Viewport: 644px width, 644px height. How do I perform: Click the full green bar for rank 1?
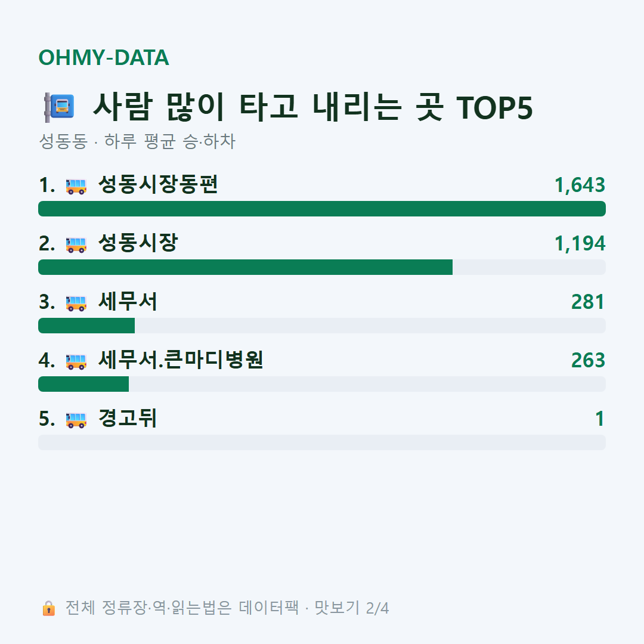(322, 209)
